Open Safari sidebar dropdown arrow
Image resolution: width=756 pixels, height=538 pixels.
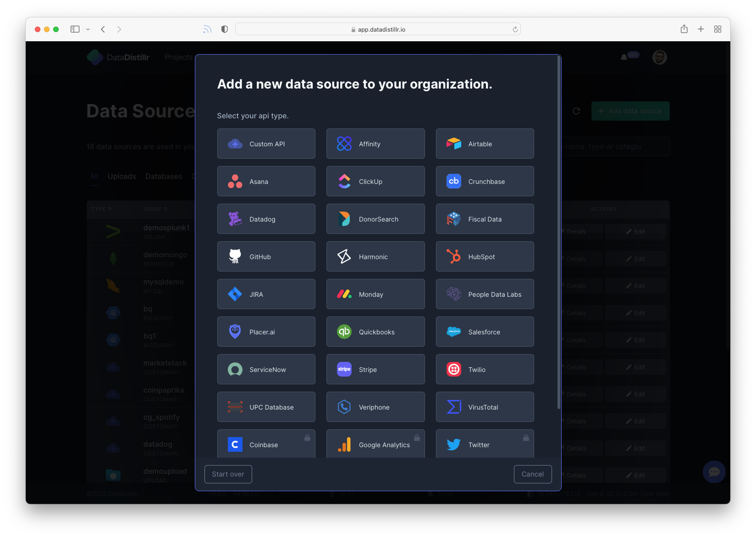pos(88,29)
